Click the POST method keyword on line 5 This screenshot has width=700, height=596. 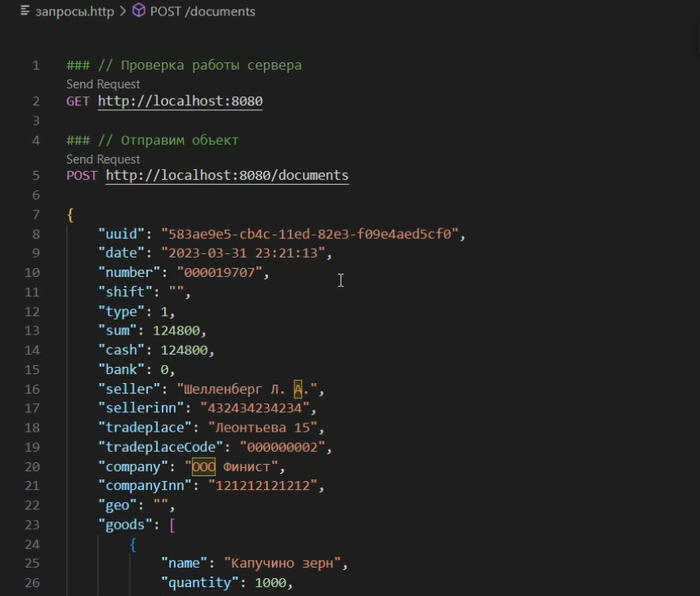point(82,175)
